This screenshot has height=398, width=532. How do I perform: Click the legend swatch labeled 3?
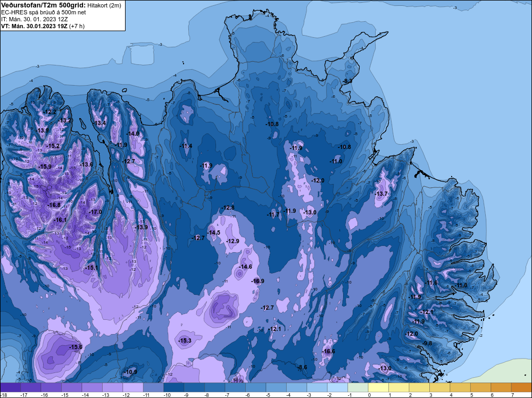point(440,387)
